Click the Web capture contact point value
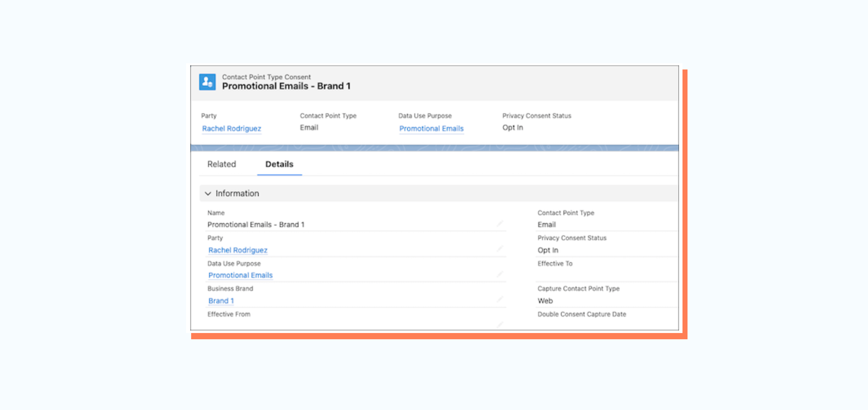Viewport: 868px width, 410px height. pos(545,301)
